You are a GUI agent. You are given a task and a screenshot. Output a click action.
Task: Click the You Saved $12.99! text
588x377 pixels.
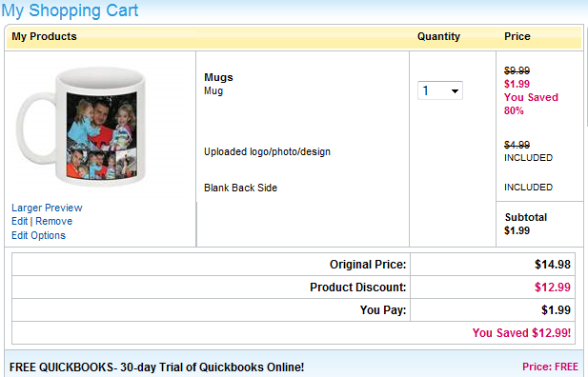(x=521, y=333)
